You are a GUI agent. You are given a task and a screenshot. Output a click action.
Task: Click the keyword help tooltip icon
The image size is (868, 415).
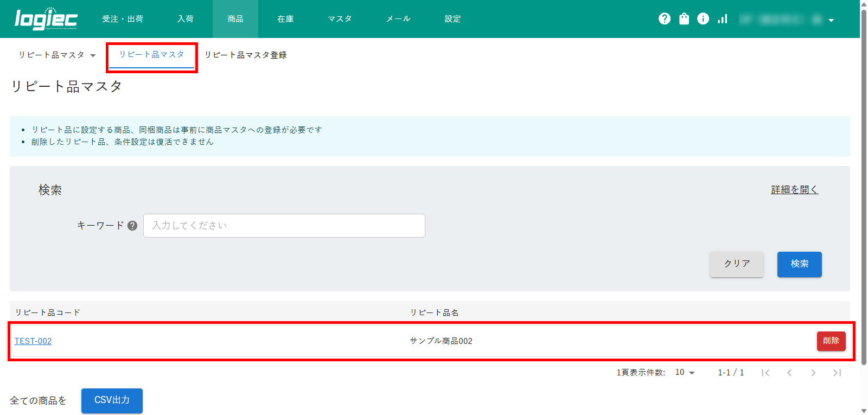132,226
